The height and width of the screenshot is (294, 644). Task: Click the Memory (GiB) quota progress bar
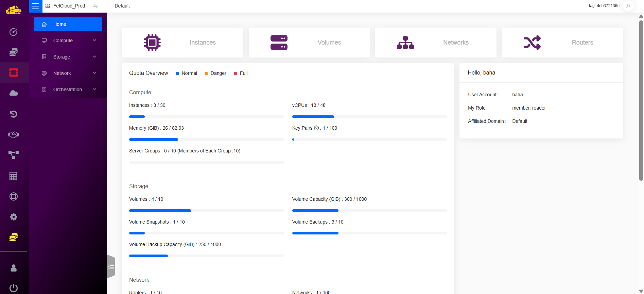(x=207, y=140)
